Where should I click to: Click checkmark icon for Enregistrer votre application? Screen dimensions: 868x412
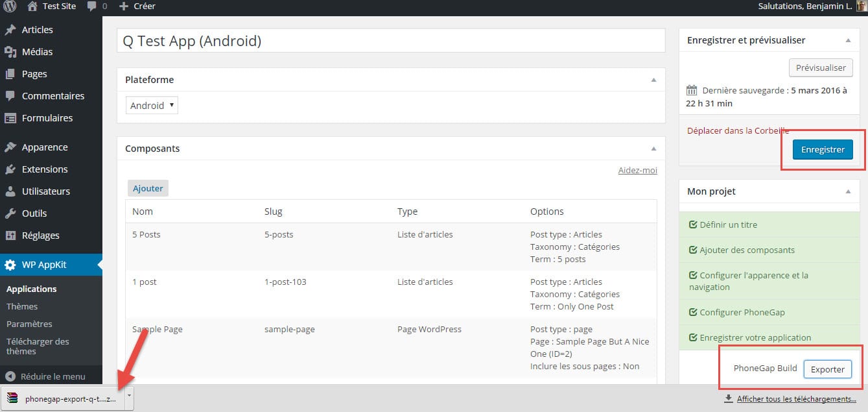pyautogui.click(x=693, y=337)
